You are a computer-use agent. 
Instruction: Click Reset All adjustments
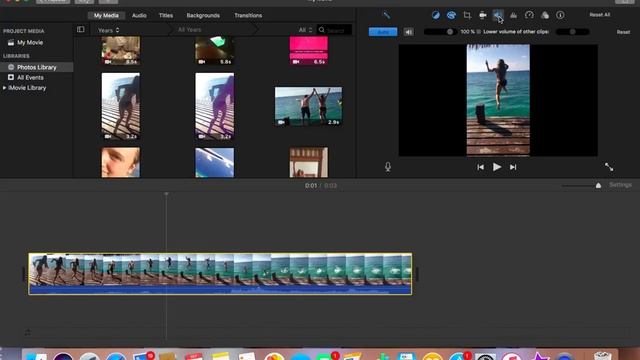pyautogui.click(x=600, y=15)
